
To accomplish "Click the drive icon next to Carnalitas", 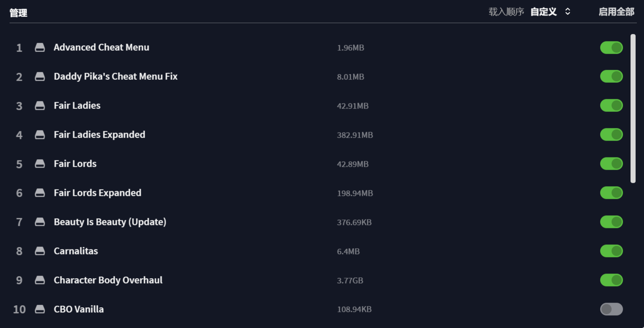I will coord(40,252).
